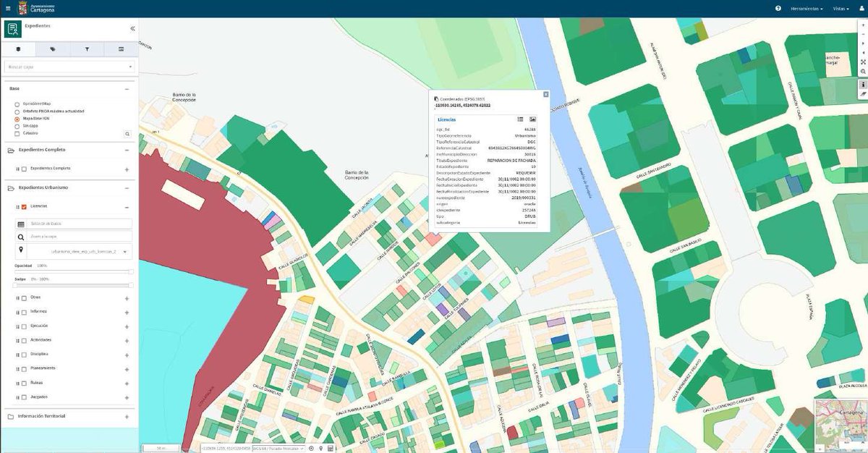Open the Expedientes panel icon

click(12, 27)
